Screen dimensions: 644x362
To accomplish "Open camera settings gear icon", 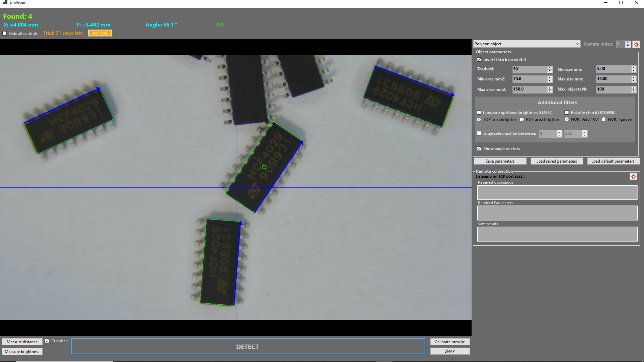I will 636,44.
